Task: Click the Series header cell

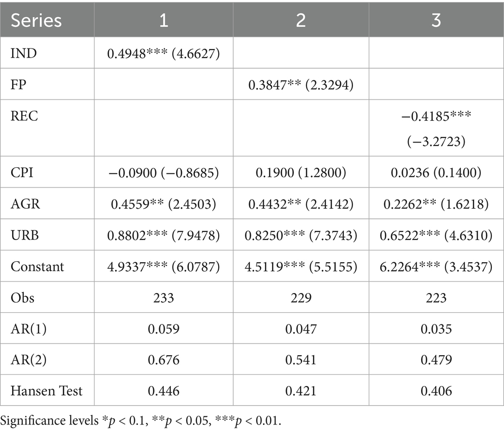Action: pos(47,20)
